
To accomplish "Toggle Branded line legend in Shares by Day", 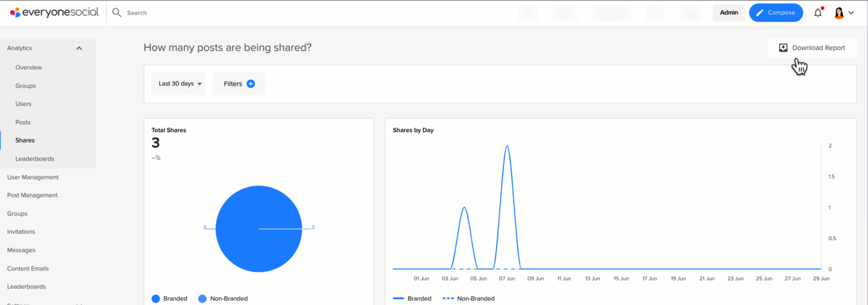I will point(412,299).
